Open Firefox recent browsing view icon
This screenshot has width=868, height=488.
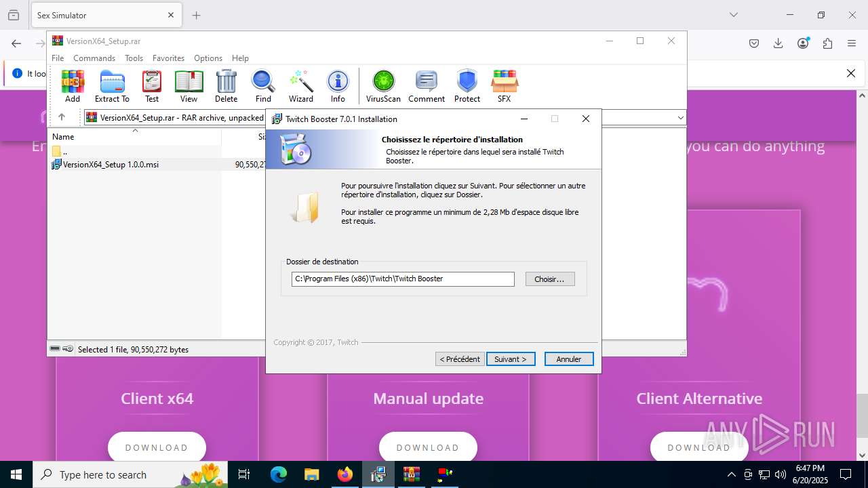[x=14, y=15]
